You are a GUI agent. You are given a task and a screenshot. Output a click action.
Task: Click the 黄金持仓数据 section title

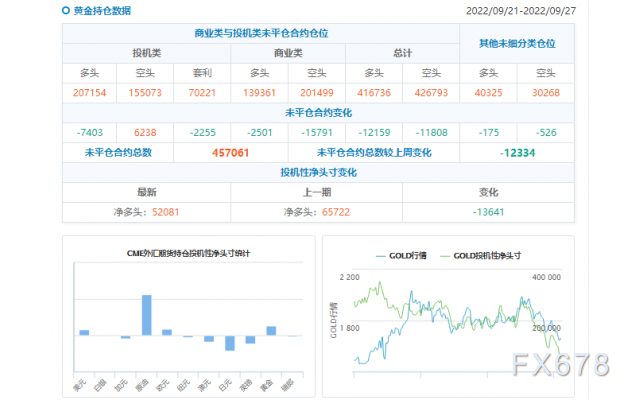click(102, 11)
